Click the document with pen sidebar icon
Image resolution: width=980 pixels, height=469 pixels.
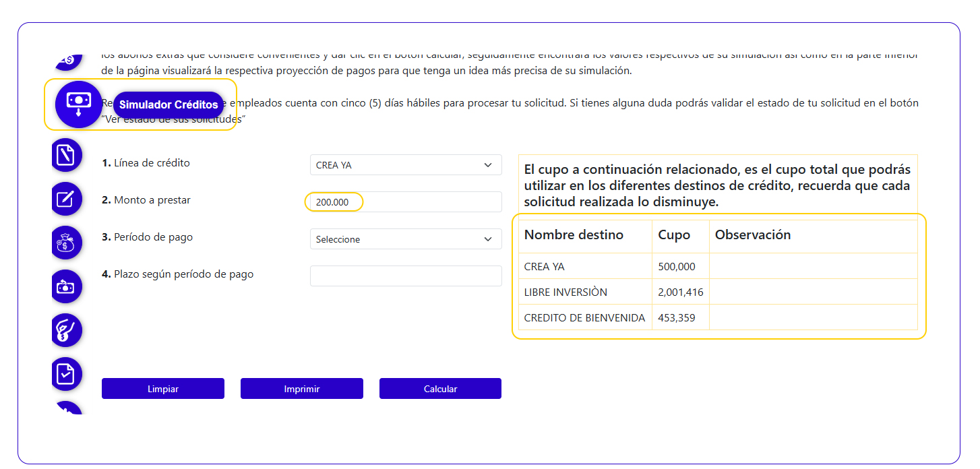[66, 155]
